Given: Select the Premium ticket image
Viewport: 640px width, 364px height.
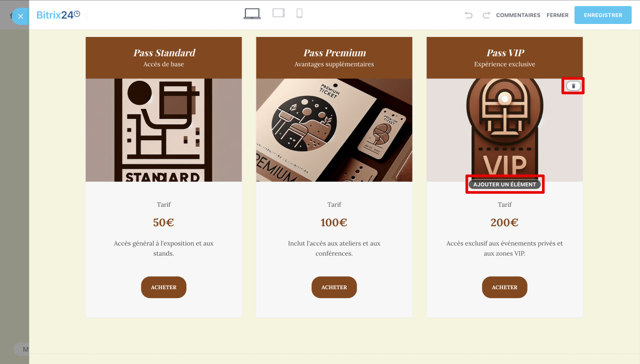Looking at the screenshot, I should pyautogui.click(x=334, y=130).
